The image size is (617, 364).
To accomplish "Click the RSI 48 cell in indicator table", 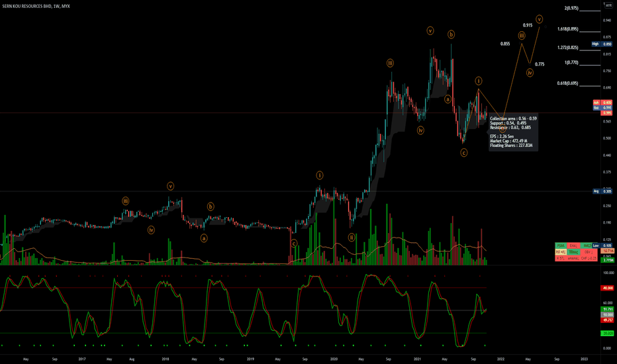I will [561, 252].
